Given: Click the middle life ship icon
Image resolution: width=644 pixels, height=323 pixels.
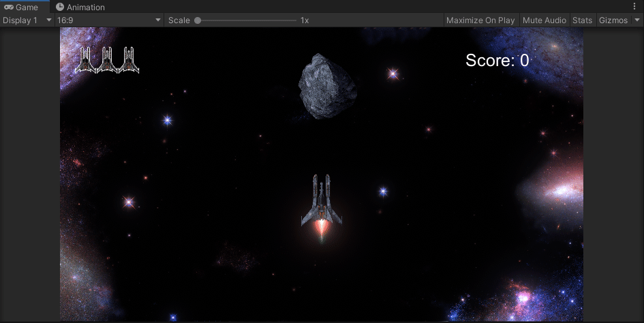Looking at the screenshot, I should [107, 60].
